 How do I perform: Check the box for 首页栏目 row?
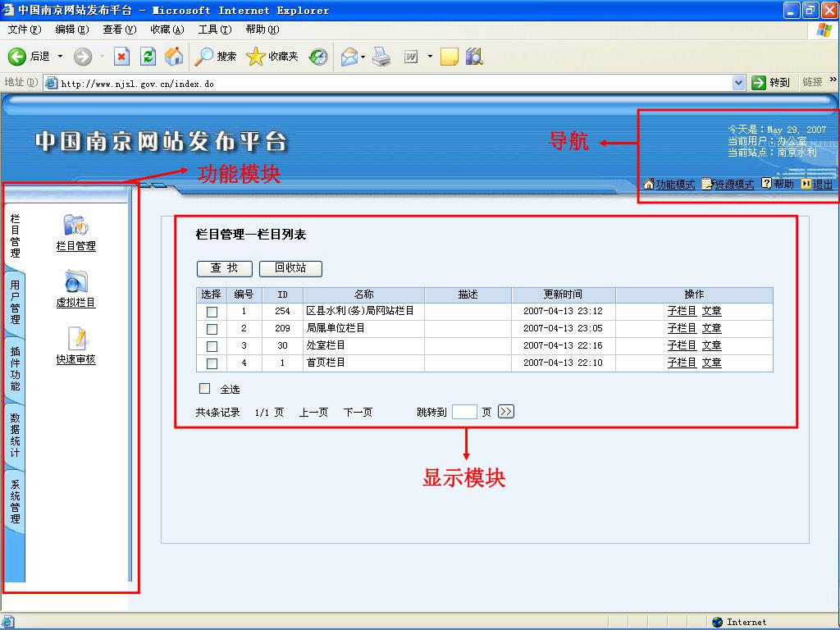pos(212,363)
